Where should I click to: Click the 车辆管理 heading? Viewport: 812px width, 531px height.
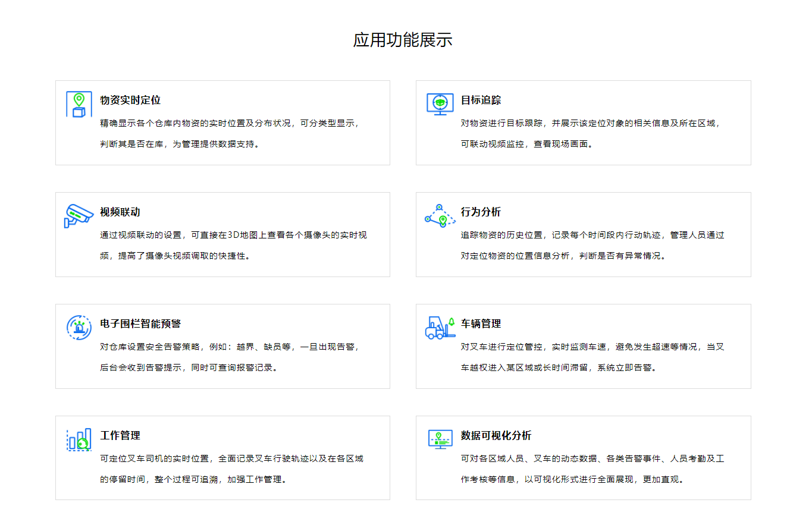[x=481, y=324]
